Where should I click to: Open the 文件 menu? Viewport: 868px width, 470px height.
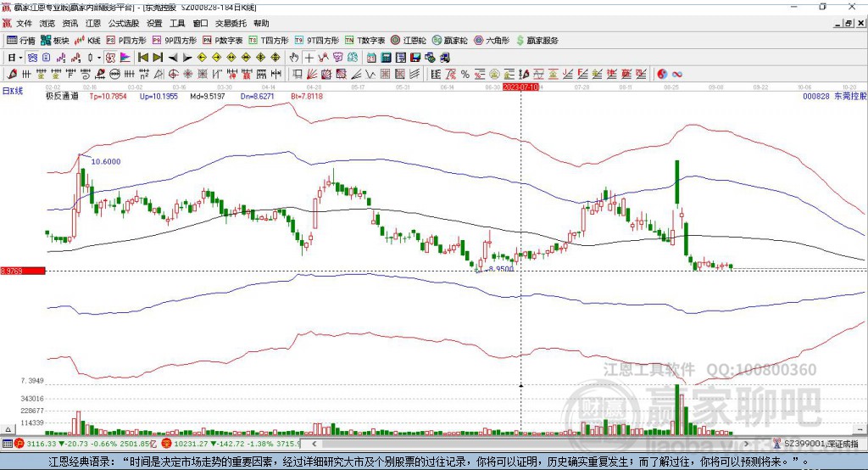pos(24,23)
